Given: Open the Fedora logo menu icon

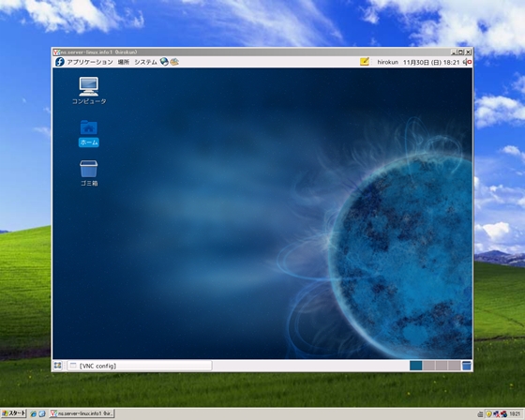Looking at the screenshot, I should (60, 62).
